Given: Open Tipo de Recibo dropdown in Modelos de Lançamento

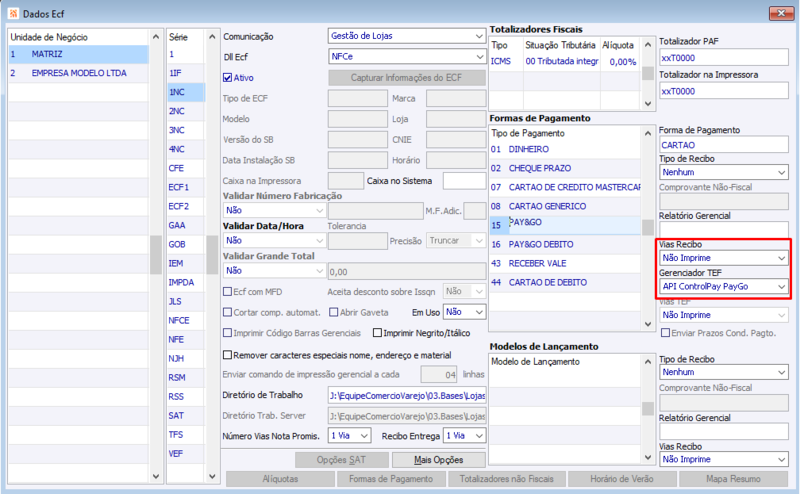Looking at the screenshot, I should tap(723, 373).
